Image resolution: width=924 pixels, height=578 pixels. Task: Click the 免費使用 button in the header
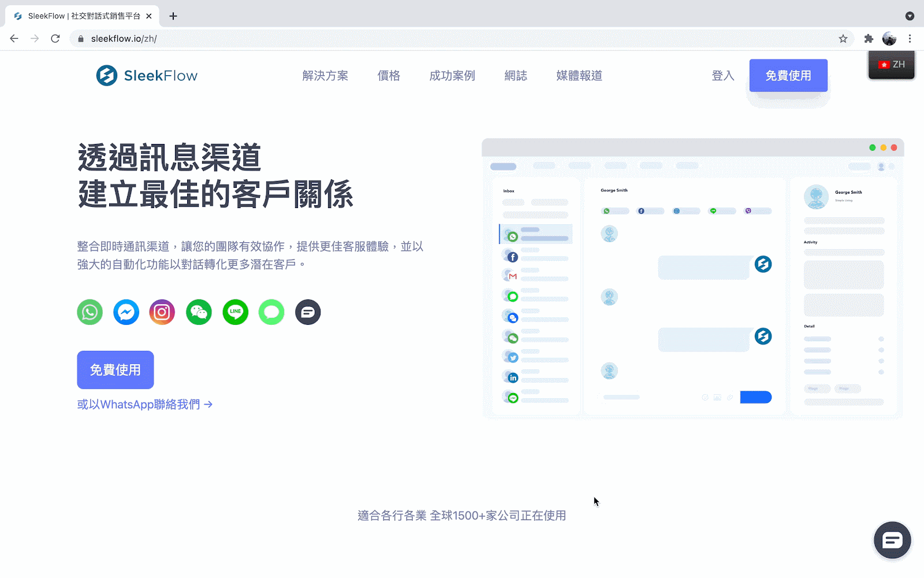coord(788,76)
